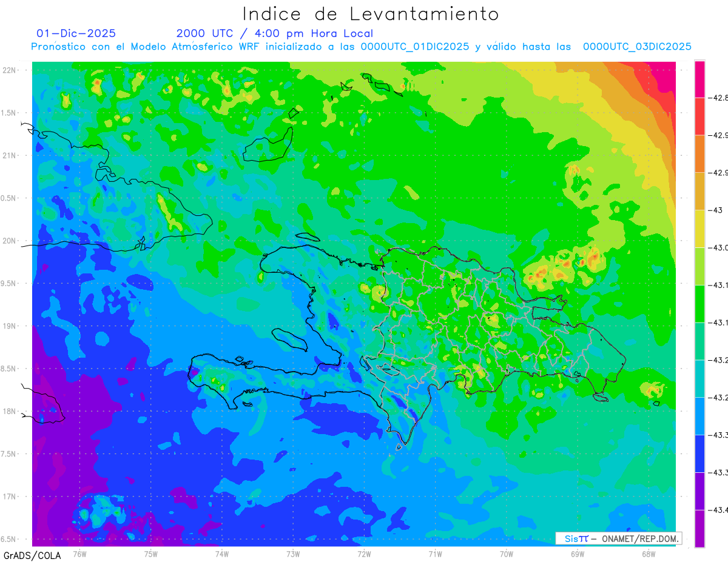The height and width of the screenshot is (562, 728).
Task: Click the '22N' latitude label
Action: pyautogui.click(x=9, y=70)
